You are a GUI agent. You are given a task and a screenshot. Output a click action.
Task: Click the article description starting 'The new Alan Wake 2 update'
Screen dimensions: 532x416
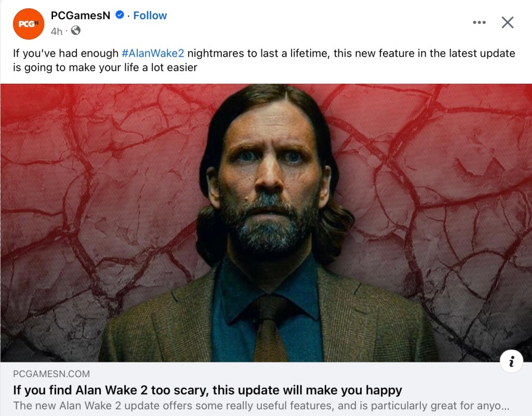pyautogui.click(x=261, y=406)
